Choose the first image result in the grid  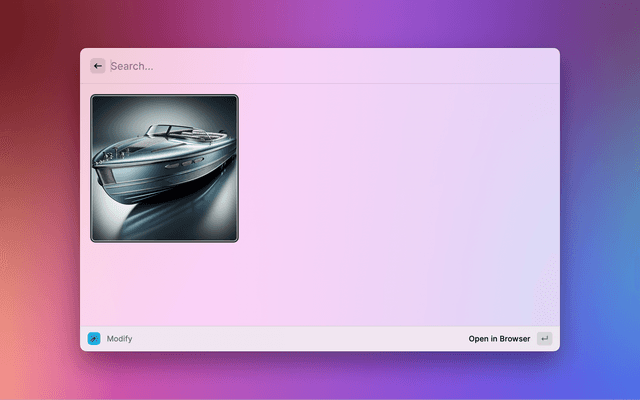coord(165,168)
